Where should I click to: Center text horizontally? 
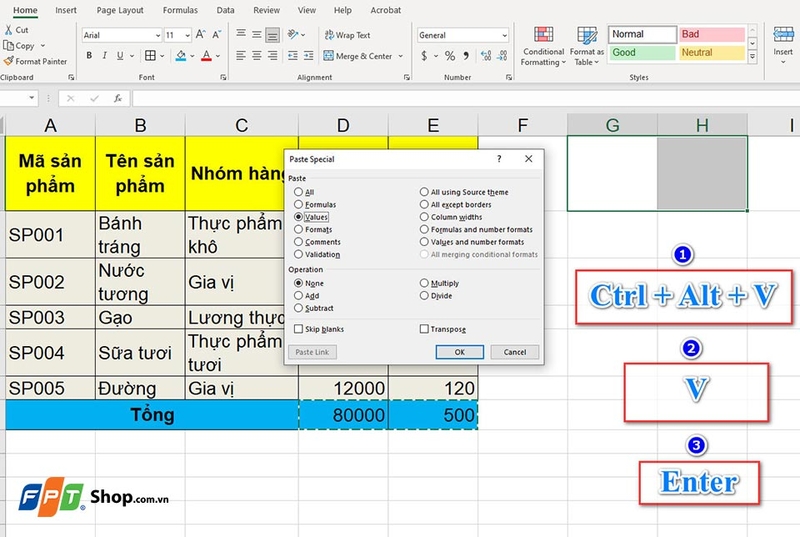(257, 56)
